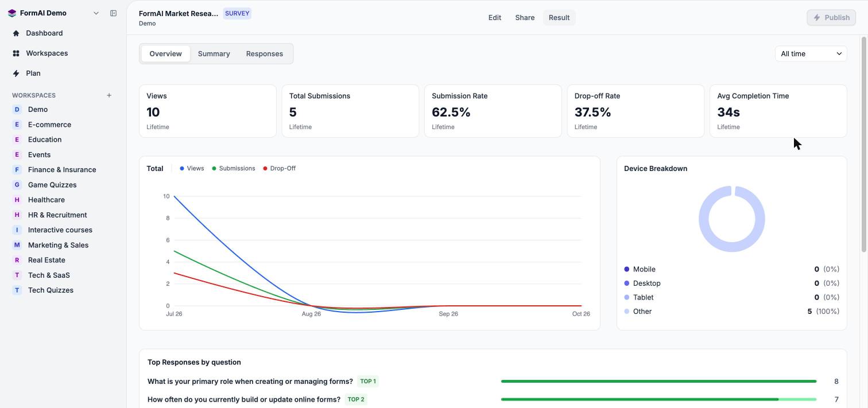The height and width of the screenshot is (408, 868).
Task: Add a new workspace with plus icon
Action: click(x=109, y=95)
